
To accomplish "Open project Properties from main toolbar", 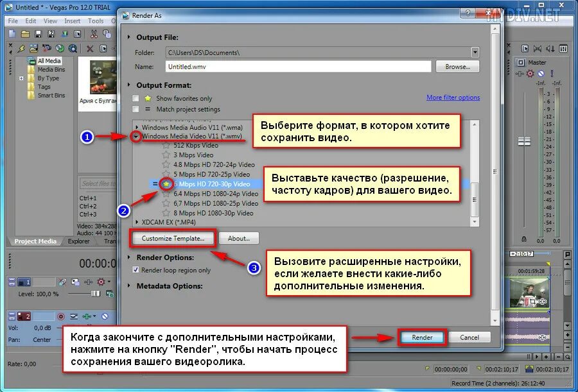I will click(x=78, y=34).
